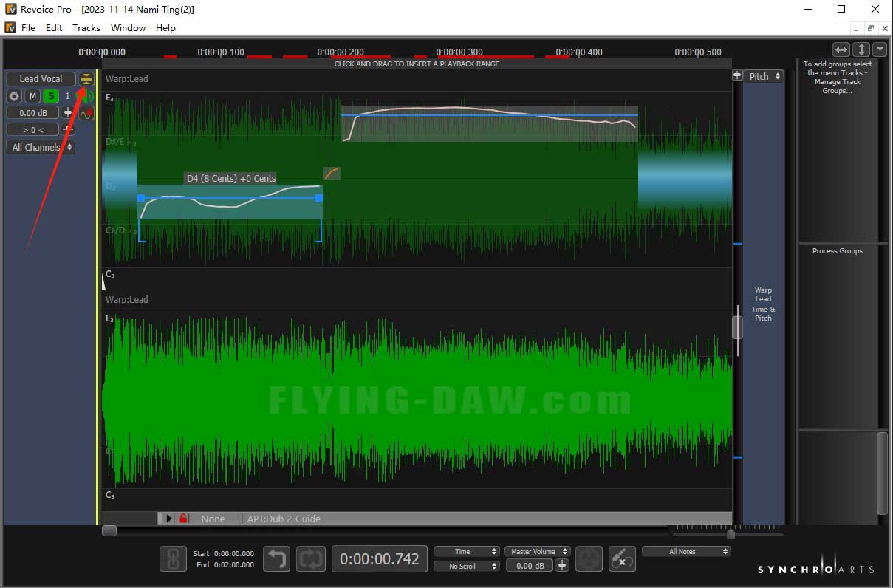The height and width of the screenshot is (588, 893).
Task: Open the Time format dropdown
Action: [x=467, y=552]
